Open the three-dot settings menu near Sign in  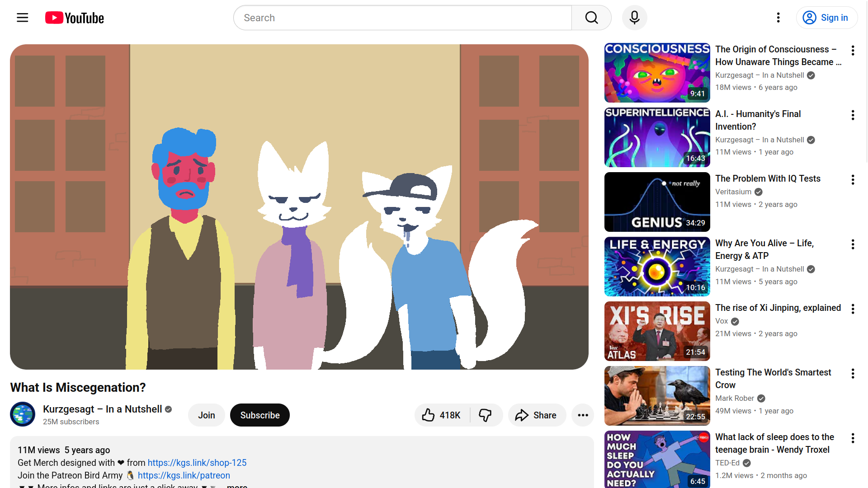pos(778,18)
